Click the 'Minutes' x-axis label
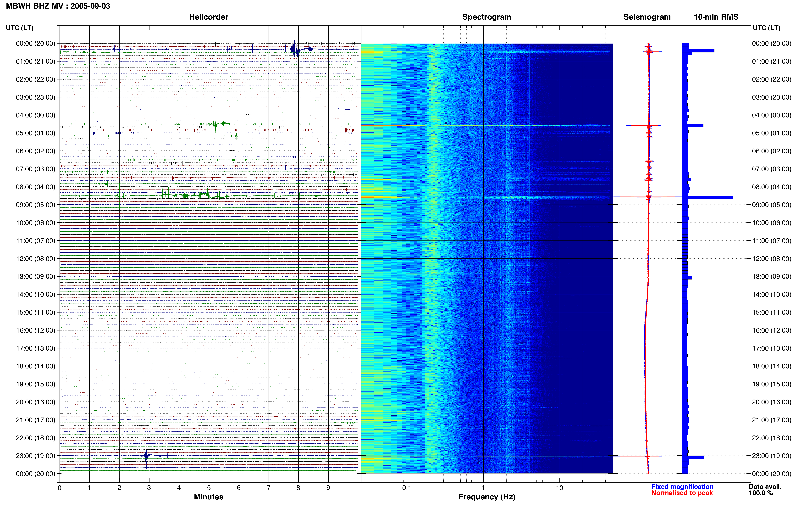The width and height of the screenshot is (812, 508). [x=209, y=497]
